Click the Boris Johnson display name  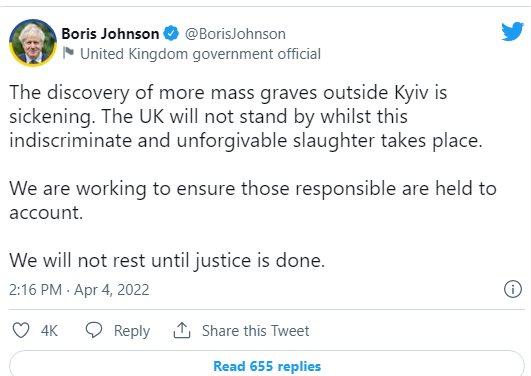click(110, 34)
